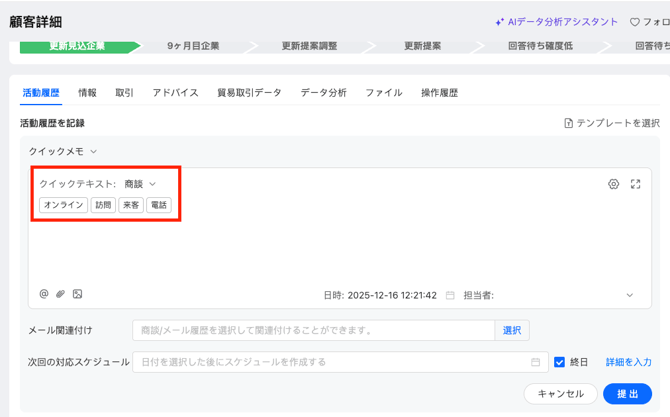Click the 詳細を入力 link
Image resolution: width=670 pixels, height=417 pixels.
click(x=628, y=362)
